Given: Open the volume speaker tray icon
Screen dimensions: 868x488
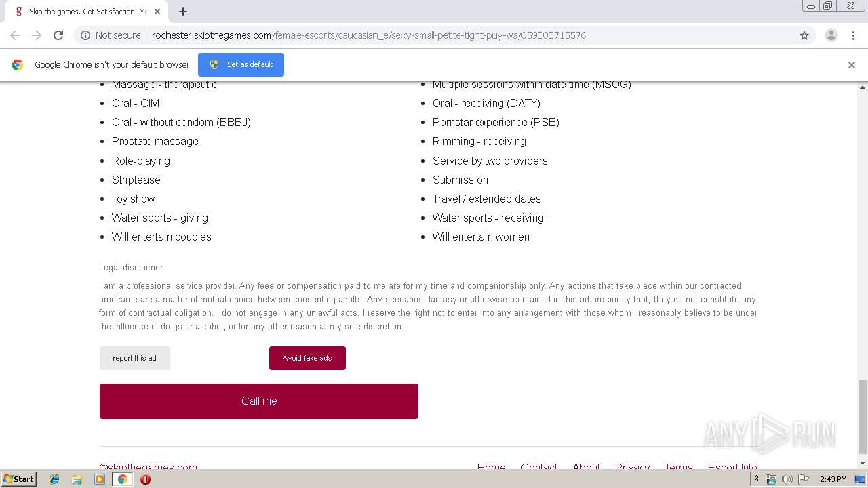Looking at the screenshot, I should coord(787,479).
